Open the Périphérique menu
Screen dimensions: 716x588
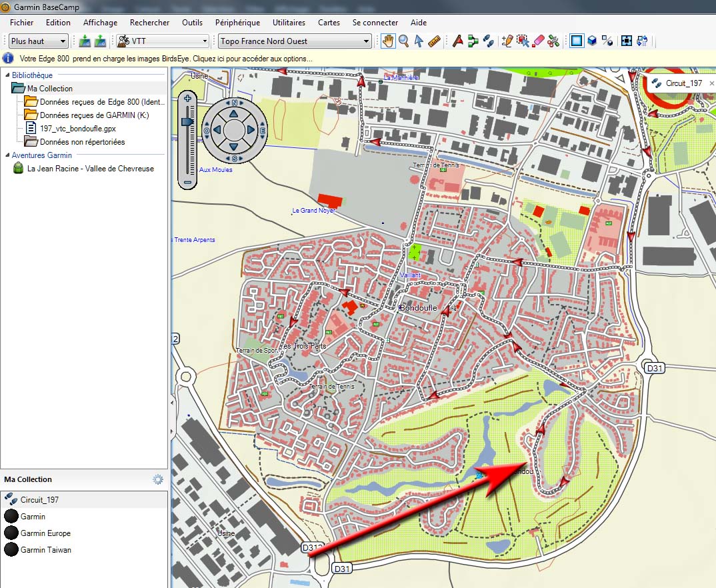(x=237, y=23)
